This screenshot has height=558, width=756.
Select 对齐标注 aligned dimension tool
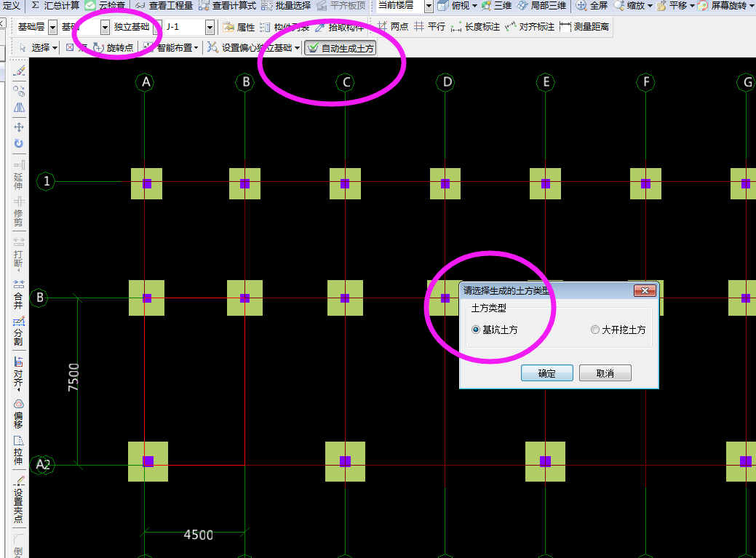[530, 26]
